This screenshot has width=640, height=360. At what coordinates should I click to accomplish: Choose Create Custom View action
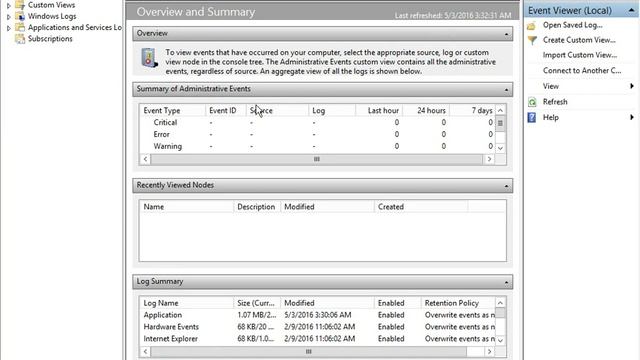point(579,40)
